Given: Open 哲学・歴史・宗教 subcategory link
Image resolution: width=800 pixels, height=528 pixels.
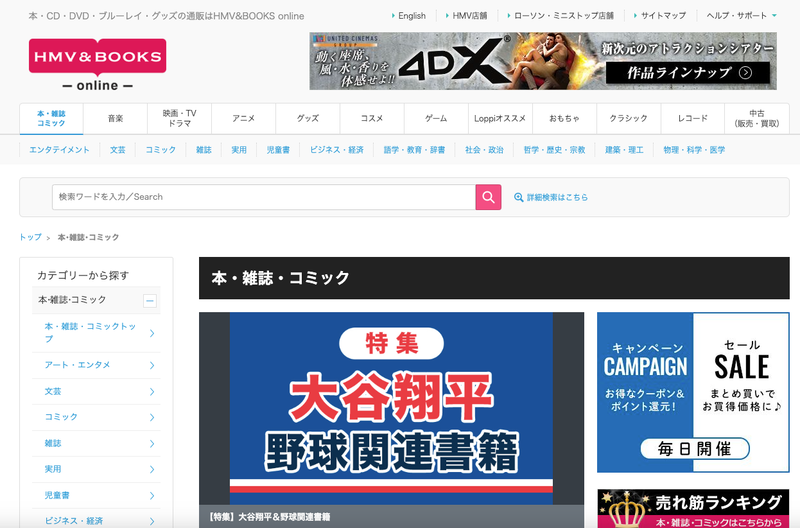Looking at the screenshot, I should click(555, 150).
